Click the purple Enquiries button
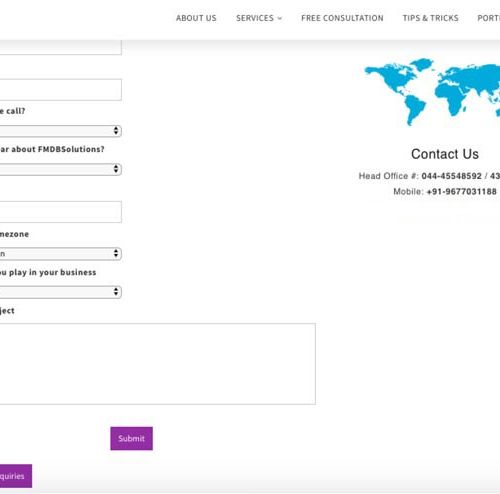500x494 pixels. point(16,476)
